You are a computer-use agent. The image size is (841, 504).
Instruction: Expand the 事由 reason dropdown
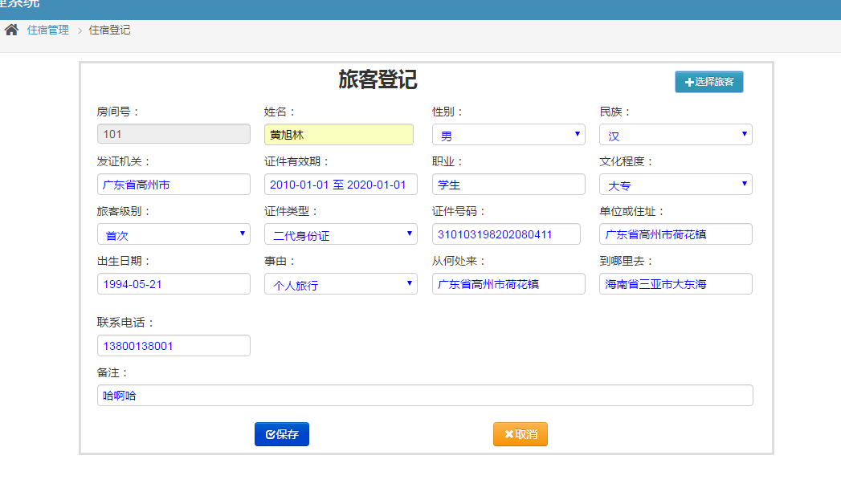pos(341,284)
